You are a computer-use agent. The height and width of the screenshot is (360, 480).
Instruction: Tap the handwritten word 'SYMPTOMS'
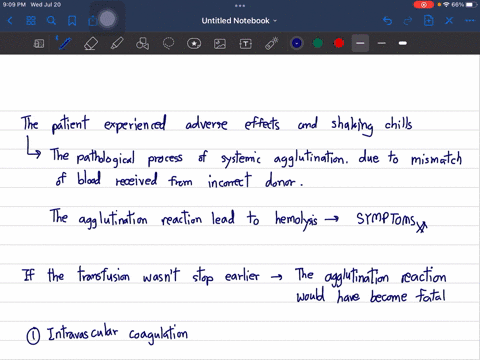386,219
